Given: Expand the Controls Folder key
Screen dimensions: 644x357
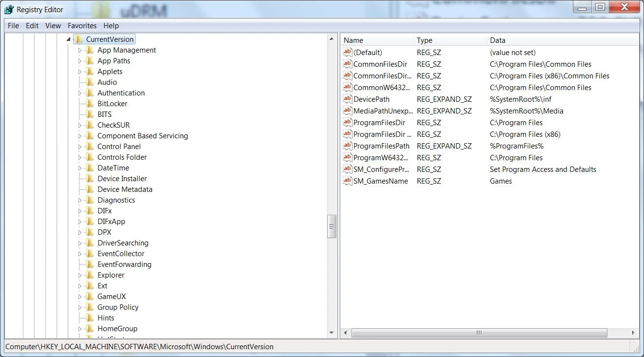Looking at the screenshot, I should point(80,157).
